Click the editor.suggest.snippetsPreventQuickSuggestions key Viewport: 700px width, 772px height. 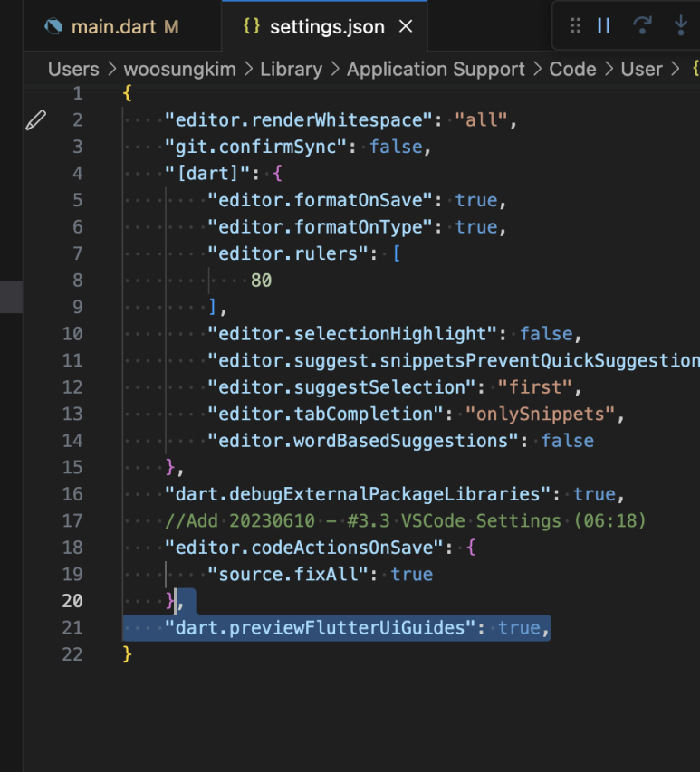tap(453, 360)
